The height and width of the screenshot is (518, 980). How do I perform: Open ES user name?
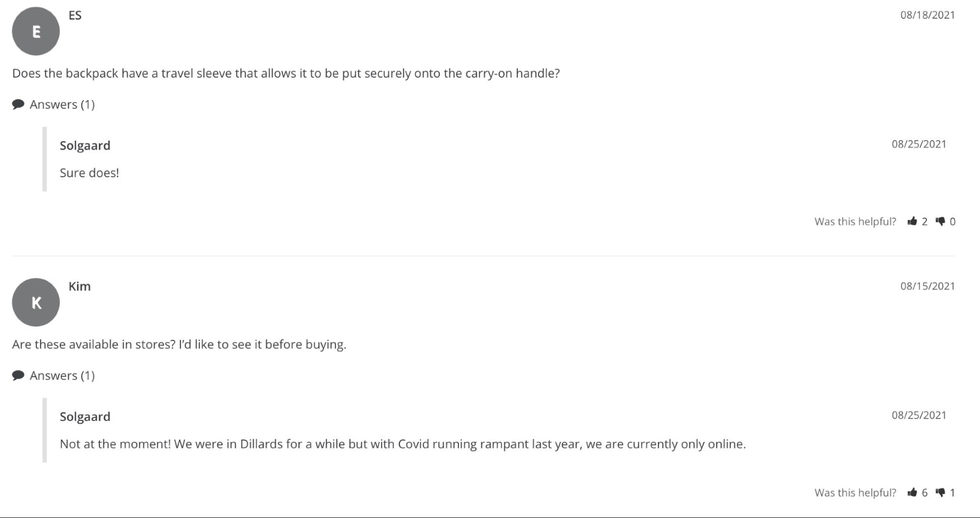(x=75, y=15)
